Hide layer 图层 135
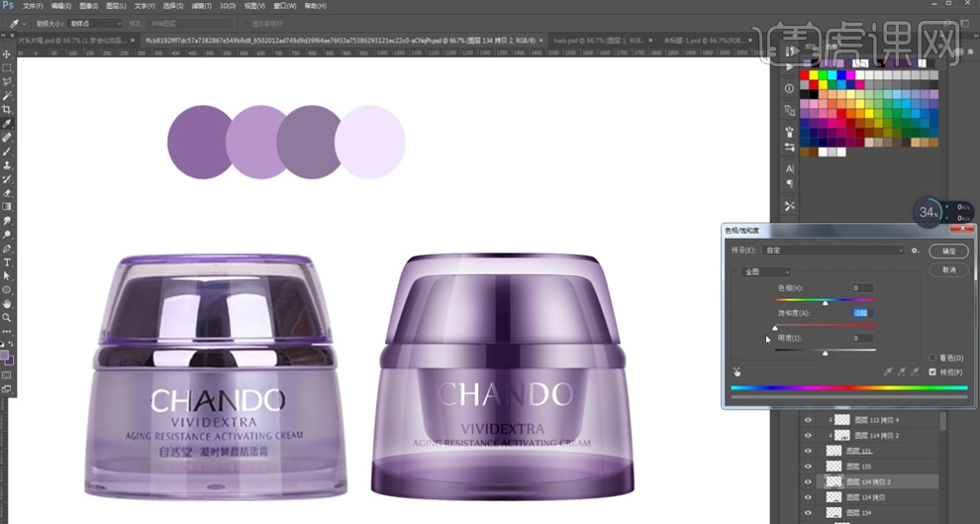The width and height of the screenshot is (980, 524). click(808, 467)
